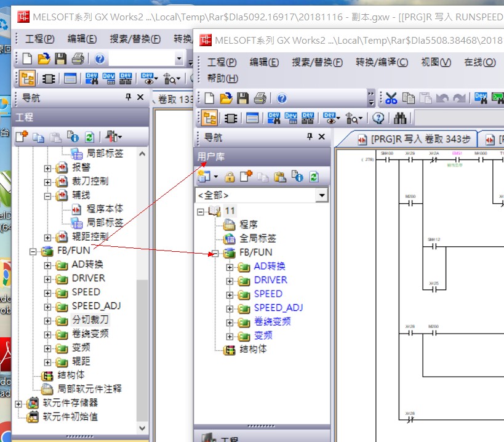The width and height of the screenshot is (504, 442).
Task: Click the lock icon in user library toolbar
Action: [230, 177]
